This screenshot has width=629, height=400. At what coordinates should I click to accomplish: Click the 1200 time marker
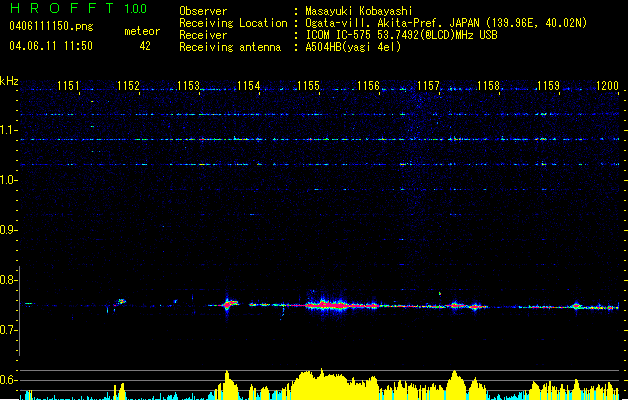point(607,86)
